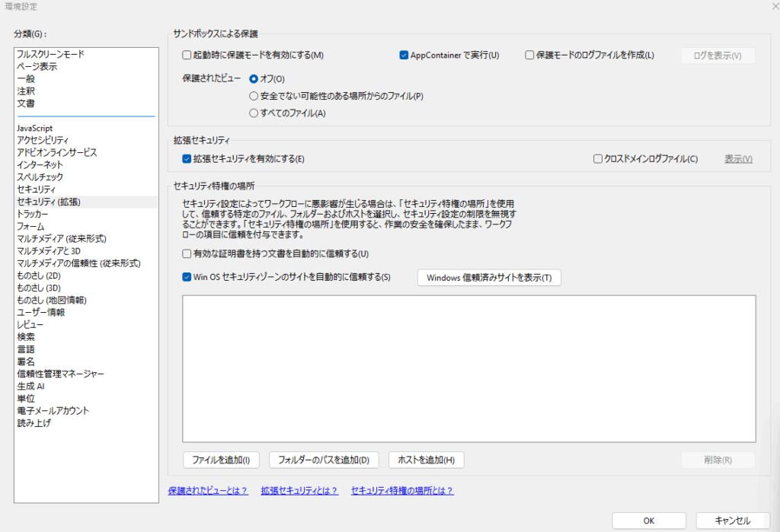This screenshot has height=532, width=780.
Task: Click フォルダーのパスを追加 button
Action: (x=324, y=460)
